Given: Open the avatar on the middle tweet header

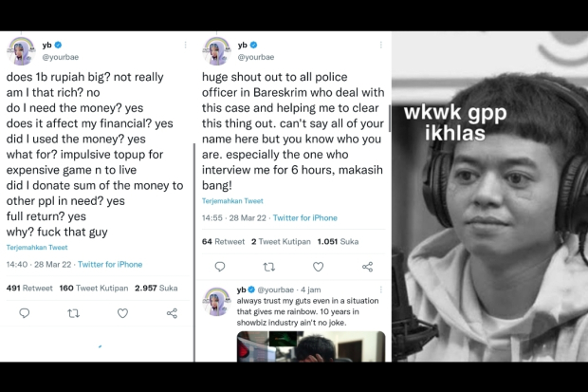Looking at the screenshot, I should (216, 50).
